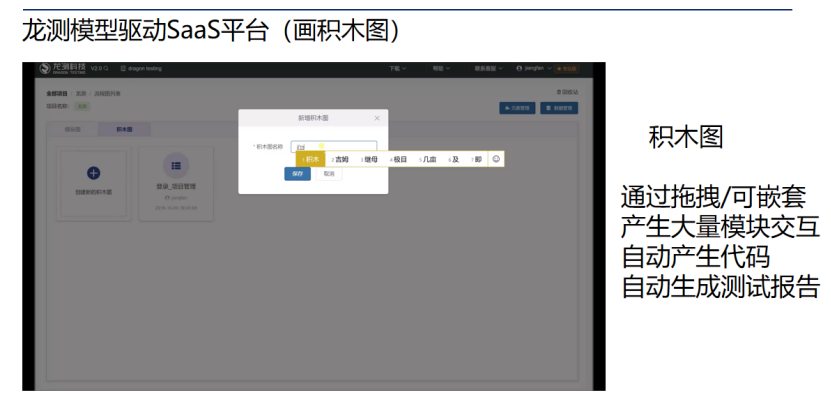
Task: Click 流程图列表 in breadcrumb
Action: (107, 93)
